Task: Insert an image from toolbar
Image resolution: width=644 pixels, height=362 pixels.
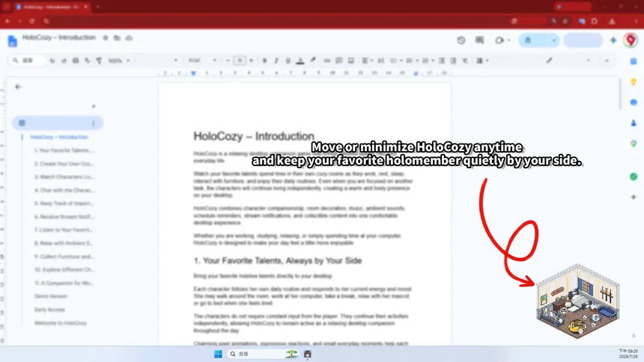Action: click(x=350, y=61)
